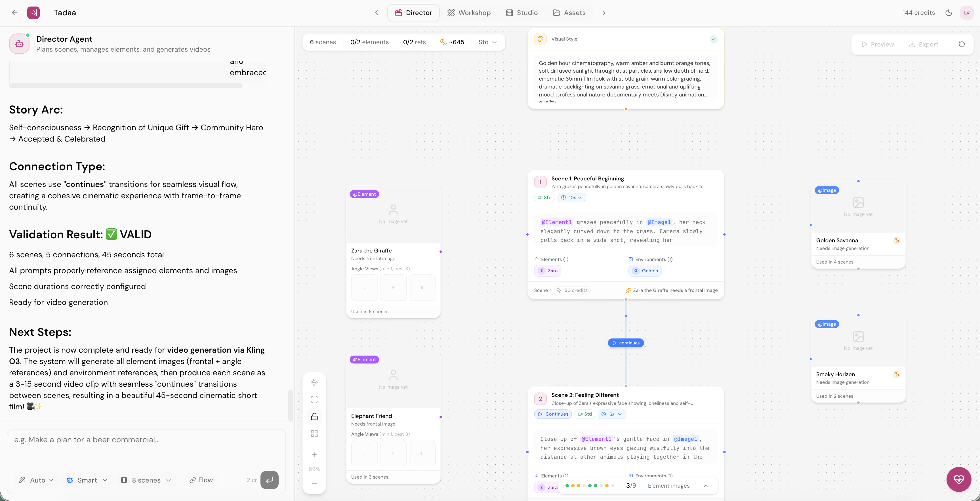Click generate image icon on Golden Savanna
The height and width of the screenshot is (501, 980).
[x=896, y=240]
